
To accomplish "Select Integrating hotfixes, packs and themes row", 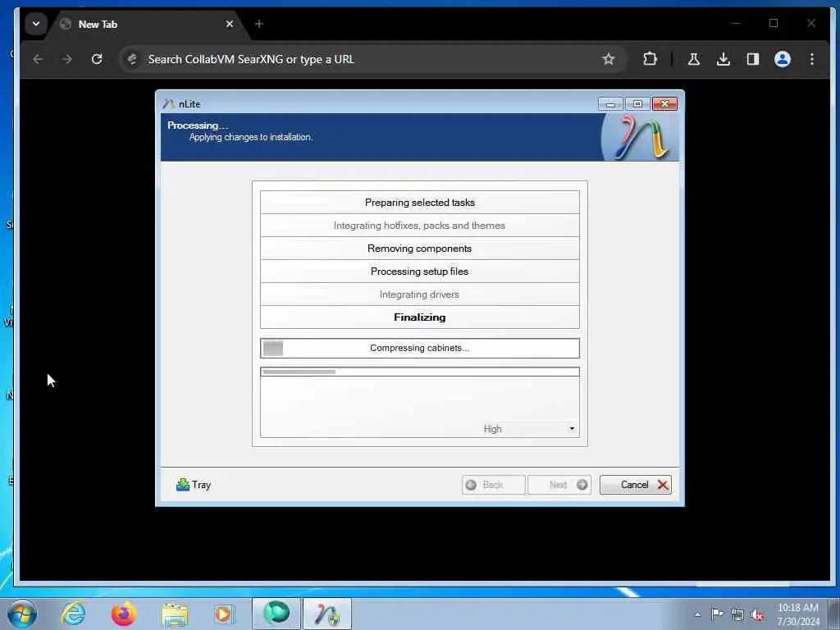I will [x=419, y=226].
